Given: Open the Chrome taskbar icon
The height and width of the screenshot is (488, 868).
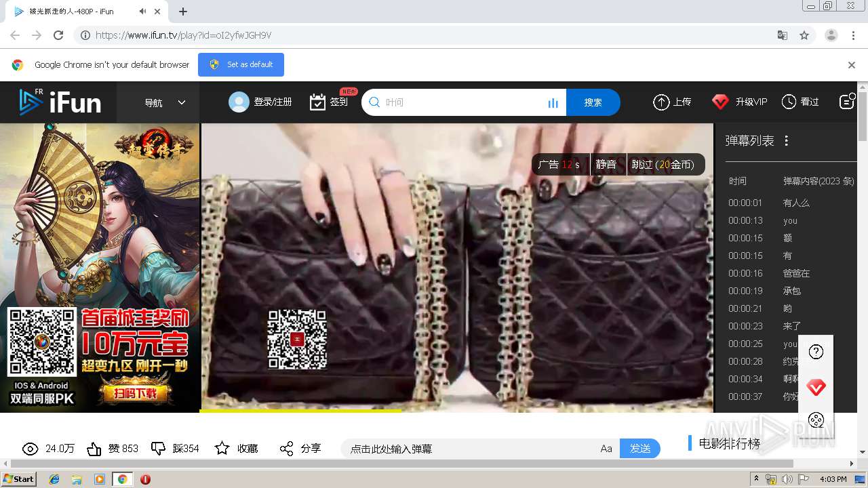Looking at the screenshot, I should (122, 479).
